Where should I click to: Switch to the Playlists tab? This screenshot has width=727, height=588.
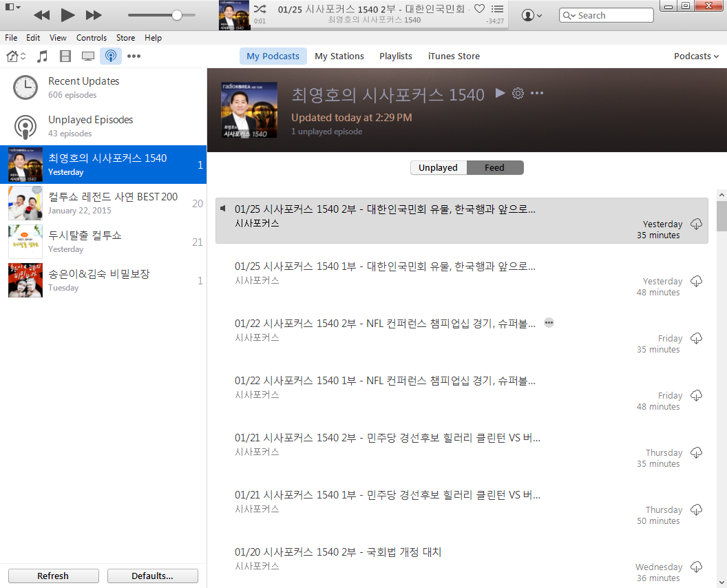coord(395,56)
